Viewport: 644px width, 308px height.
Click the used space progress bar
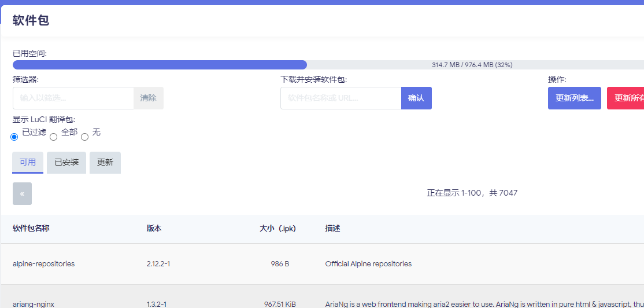pos(328,65)
